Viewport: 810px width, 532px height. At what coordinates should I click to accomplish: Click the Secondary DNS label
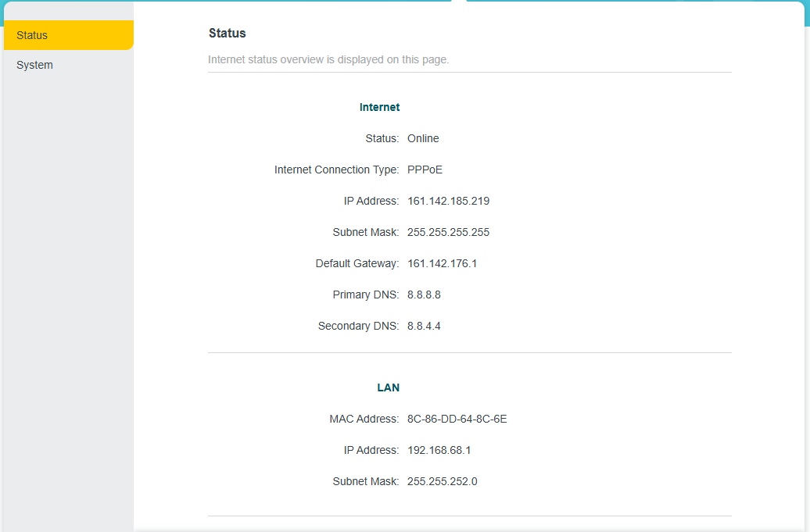tap(359, 326)
